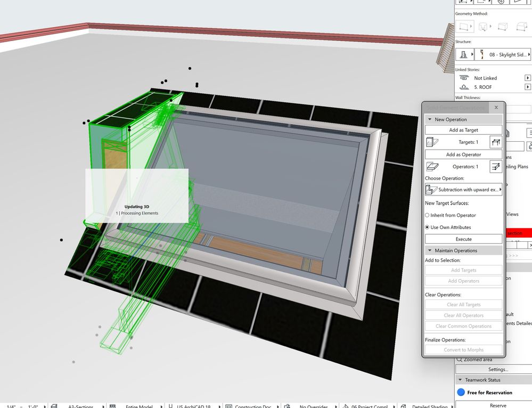Collapse the New Operation section

430,119
